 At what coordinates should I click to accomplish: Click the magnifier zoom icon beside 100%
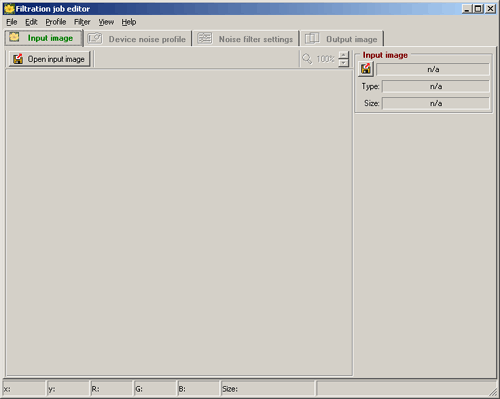coord(307,59)
